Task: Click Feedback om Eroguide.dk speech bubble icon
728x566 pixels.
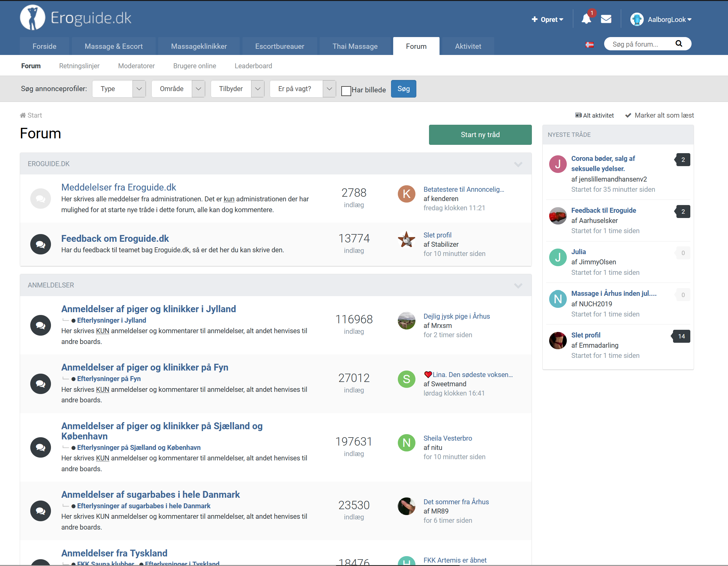Action: (40, 244)
